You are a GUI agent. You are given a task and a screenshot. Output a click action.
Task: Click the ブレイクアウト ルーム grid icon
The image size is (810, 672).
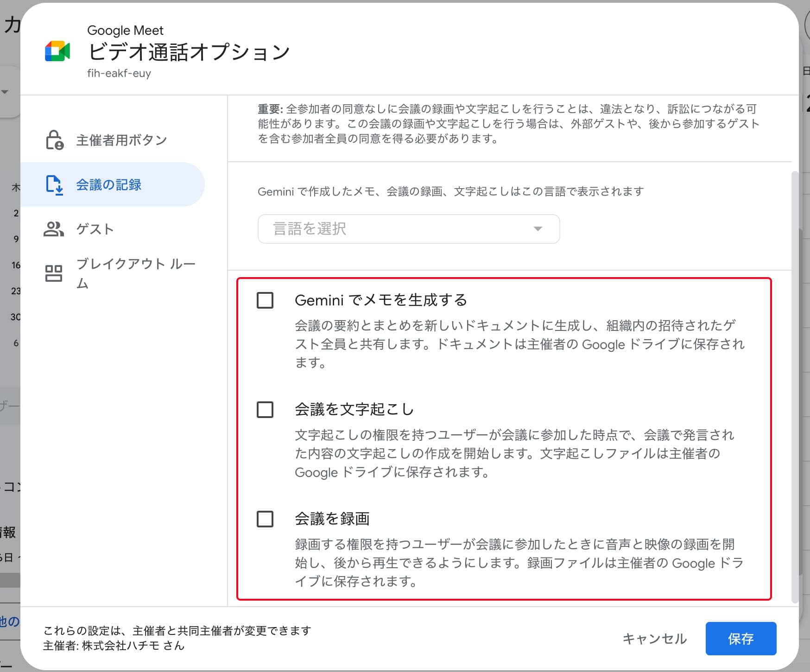tap(54, 273)
